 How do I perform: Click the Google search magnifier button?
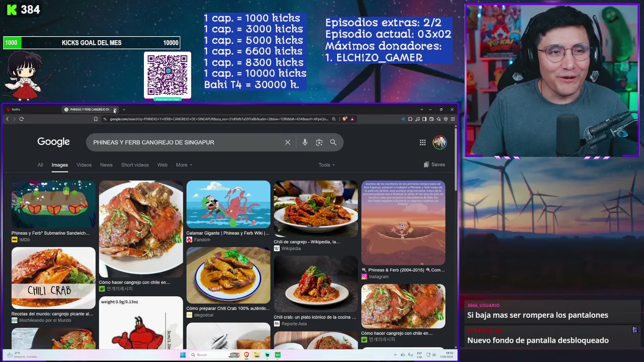(x=333, y=142)
